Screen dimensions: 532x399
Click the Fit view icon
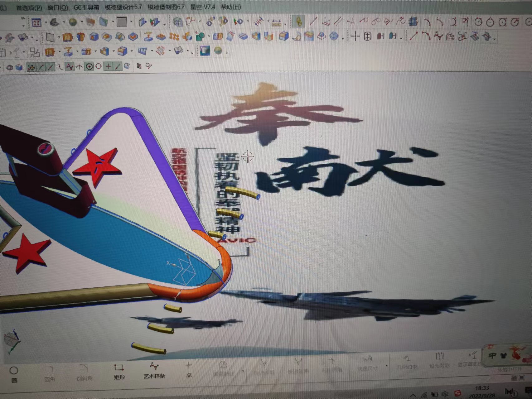[x=36, y=23]
